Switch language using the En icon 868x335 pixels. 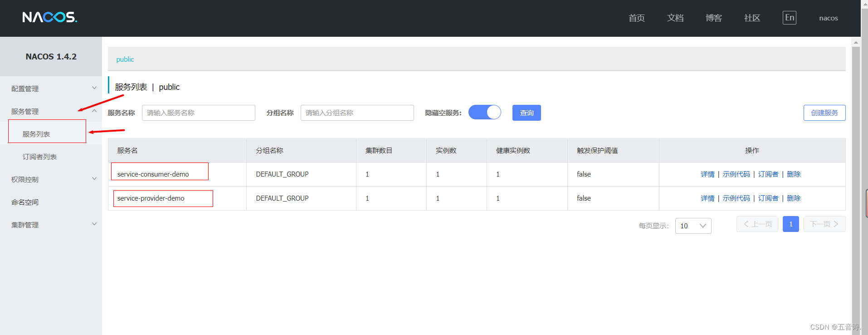pos(790,18)
